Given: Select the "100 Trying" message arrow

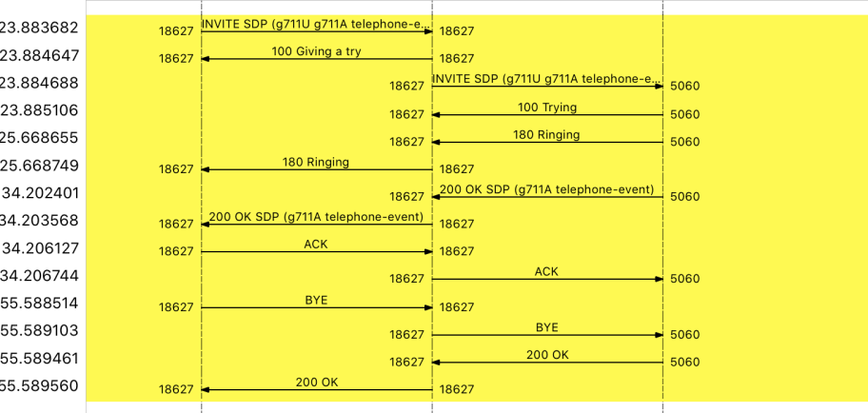Looking at the screenshot, I should click(547, 108).
